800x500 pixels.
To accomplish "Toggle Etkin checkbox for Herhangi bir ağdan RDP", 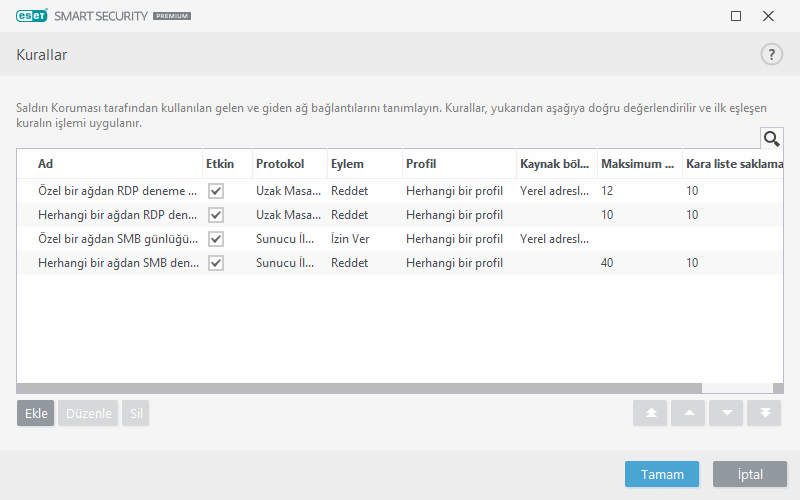I will (x=215, y=215).
